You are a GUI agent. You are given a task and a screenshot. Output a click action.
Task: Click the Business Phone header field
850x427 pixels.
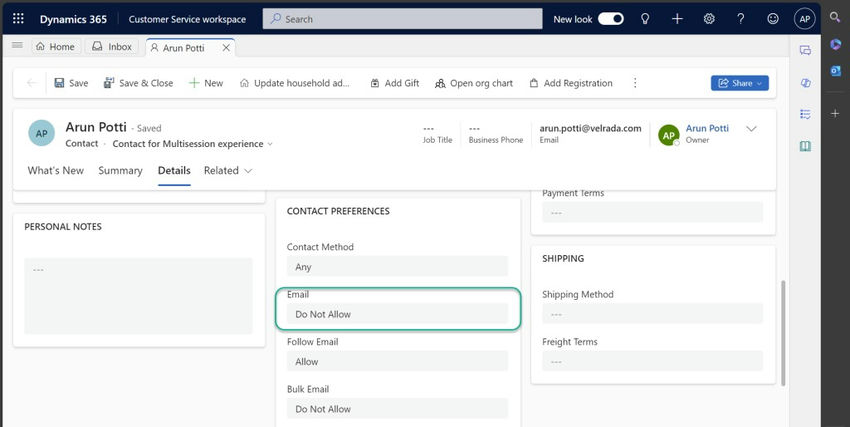click(x=495, y=134)
